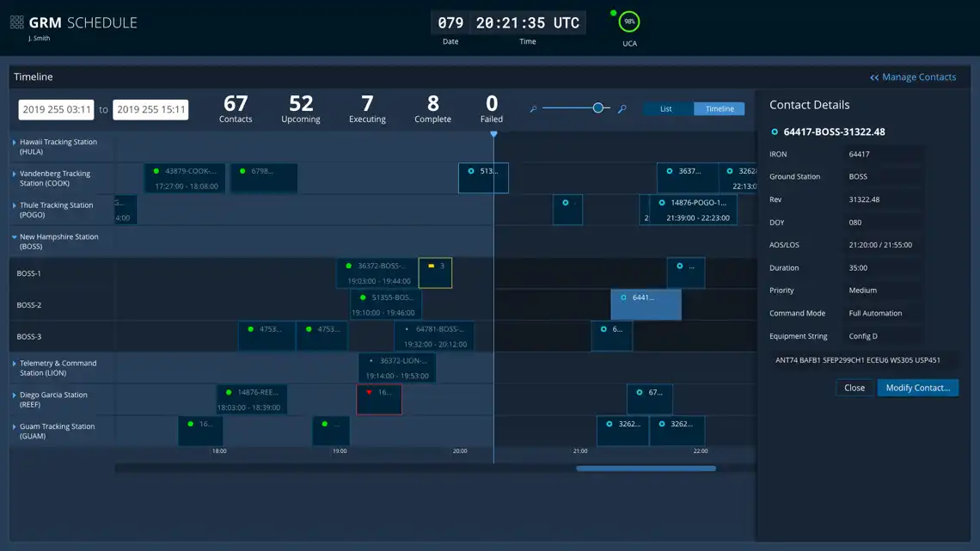The image size is (980, 551).
Task: Select contact 14876-POGO 21:39:00 - 22:23:00
Action: pos(693,210)
